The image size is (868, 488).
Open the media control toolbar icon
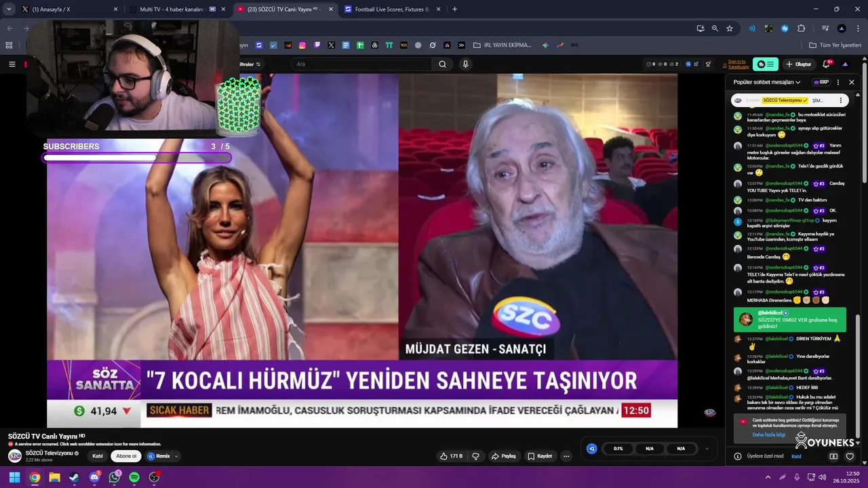click(825, 28)
